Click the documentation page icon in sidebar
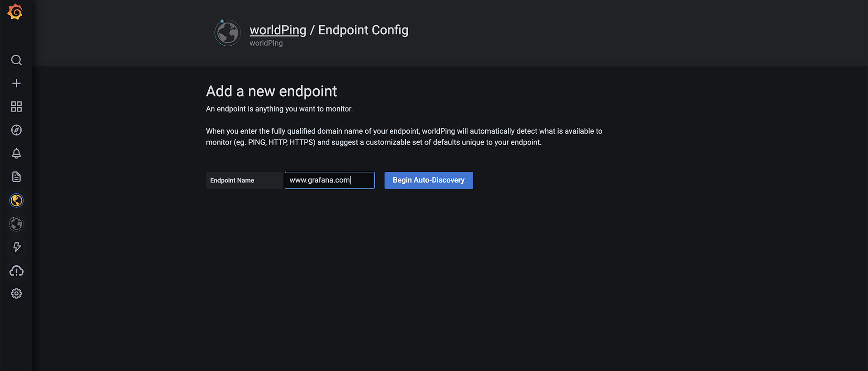Viewport: 868px width, 371px height. click(16, 177)
